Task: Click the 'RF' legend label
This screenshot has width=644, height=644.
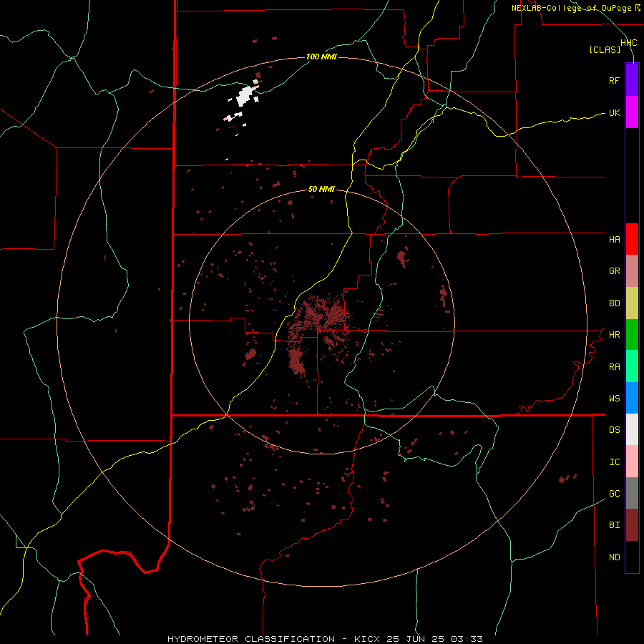Action: coord(614,81)
